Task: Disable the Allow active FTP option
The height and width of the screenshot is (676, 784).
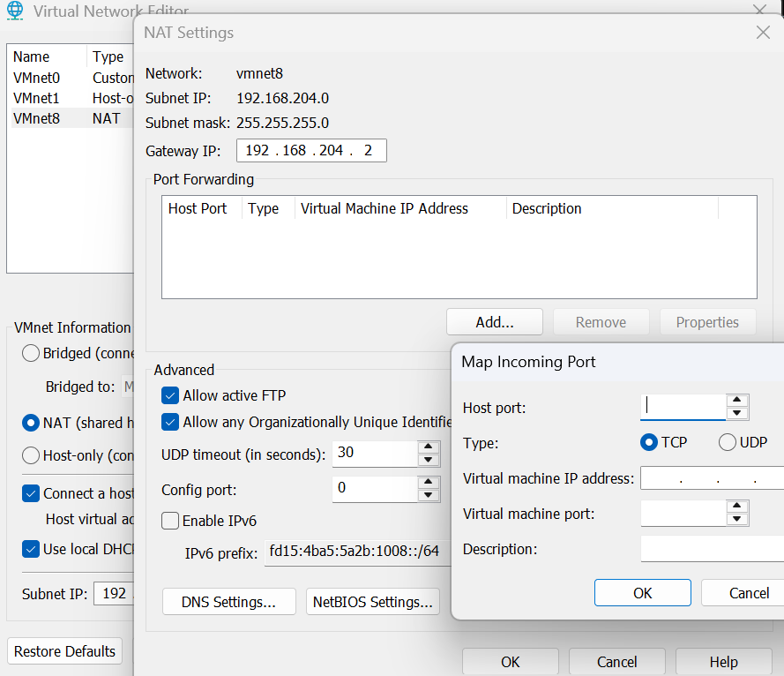Action: (x=170, y=395)
